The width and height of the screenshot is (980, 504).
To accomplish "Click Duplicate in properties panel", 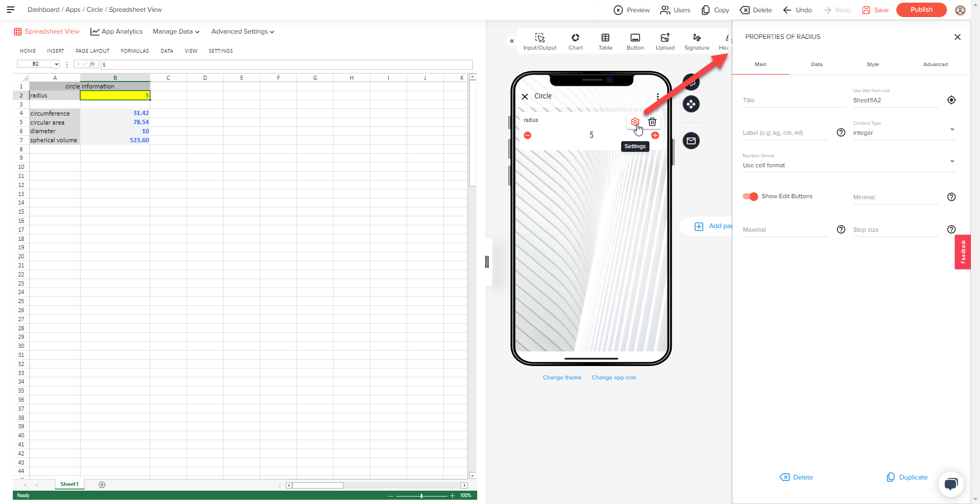I will pos(907,477).
